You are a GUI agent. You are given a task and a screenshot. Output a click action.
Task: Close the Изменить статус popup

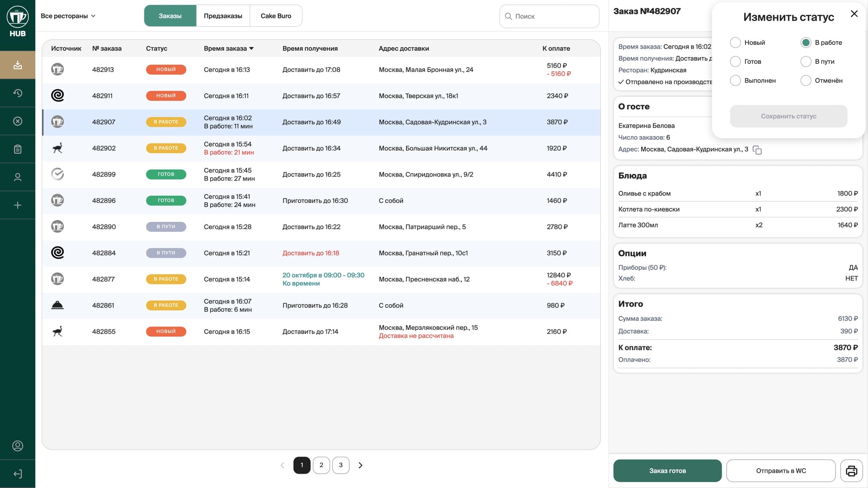coord(854,14)
